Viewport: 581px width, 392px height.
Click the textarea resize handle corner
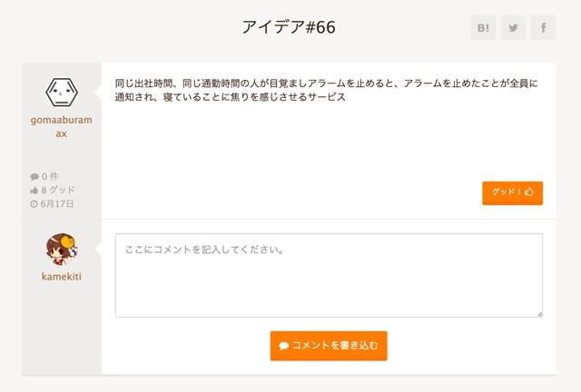[x=539, y=313]
